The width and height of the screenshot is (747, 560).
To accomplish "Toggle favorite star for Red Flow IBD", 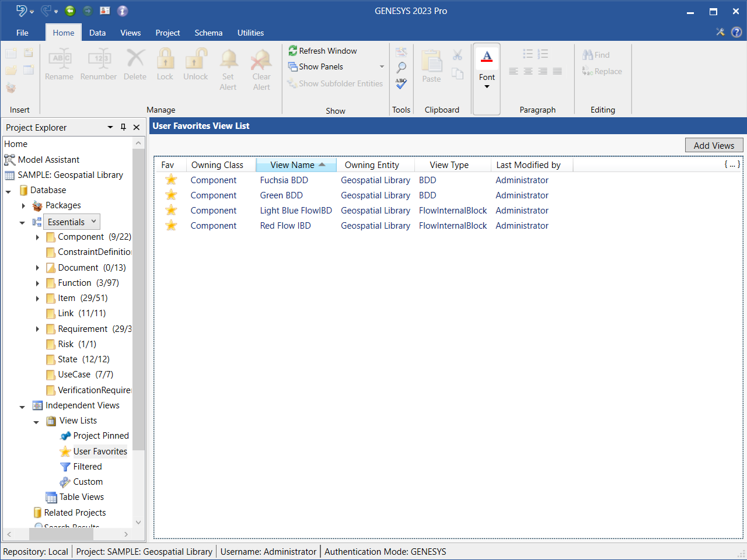I will pos(171,226).
